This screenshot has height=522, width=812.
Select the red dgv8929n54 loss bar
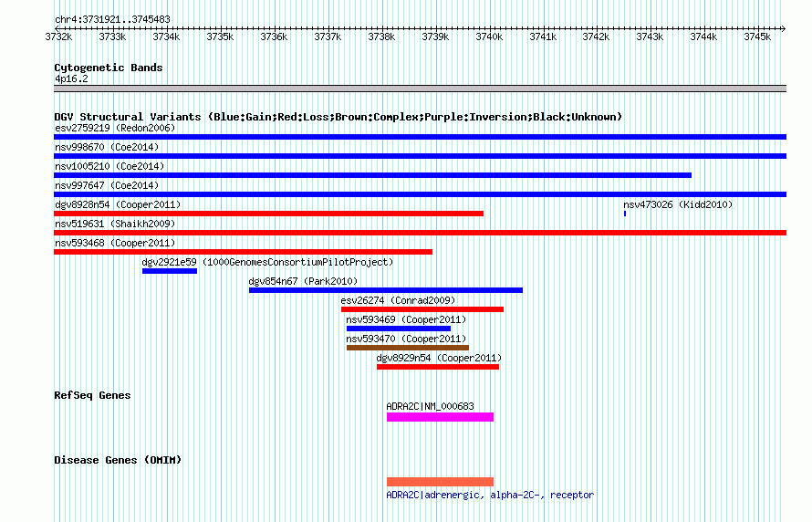[x=438, y=367]
